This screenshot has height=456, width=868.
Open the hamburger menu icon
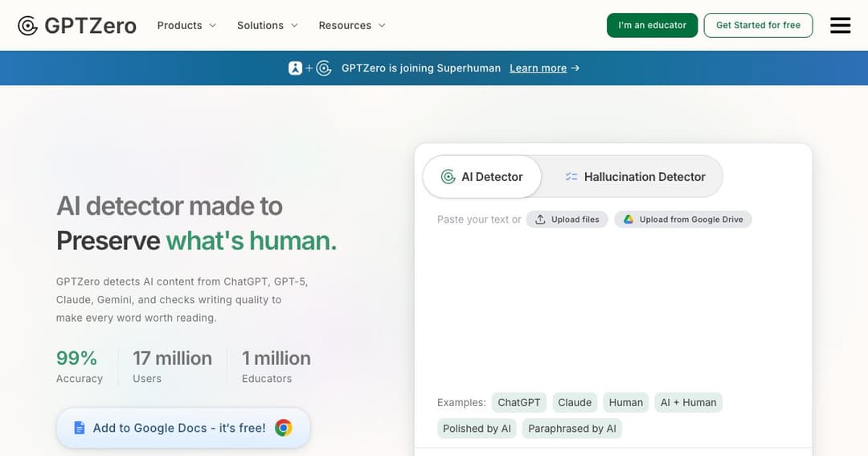pos(840,25)
